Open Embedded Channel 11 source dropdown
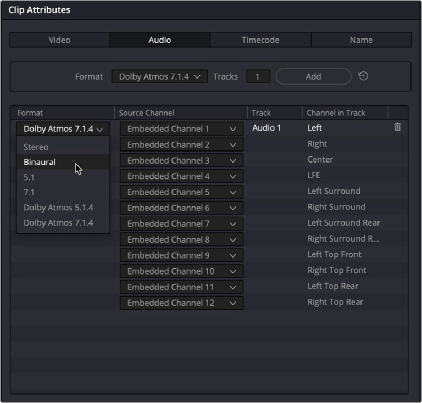 [x=182, y=287]
